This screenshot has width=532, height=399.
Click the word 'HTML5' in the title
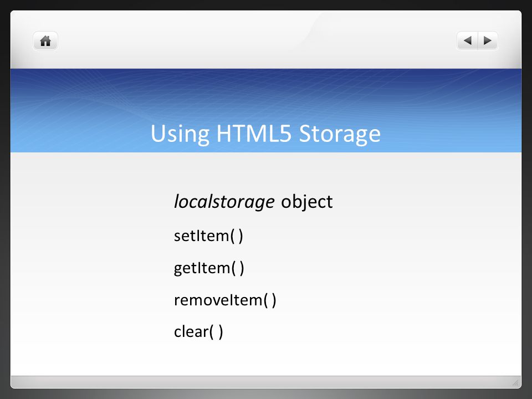pos(254,132)
